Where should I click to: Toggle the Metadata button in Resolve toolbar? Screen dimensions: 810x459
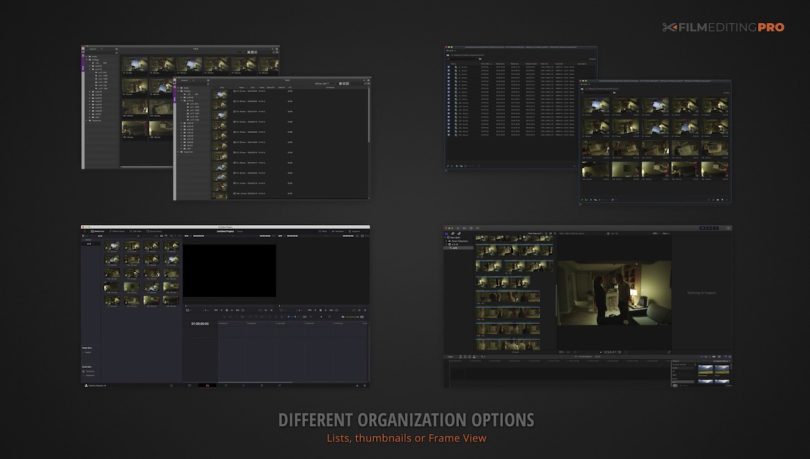pos(337,231)
